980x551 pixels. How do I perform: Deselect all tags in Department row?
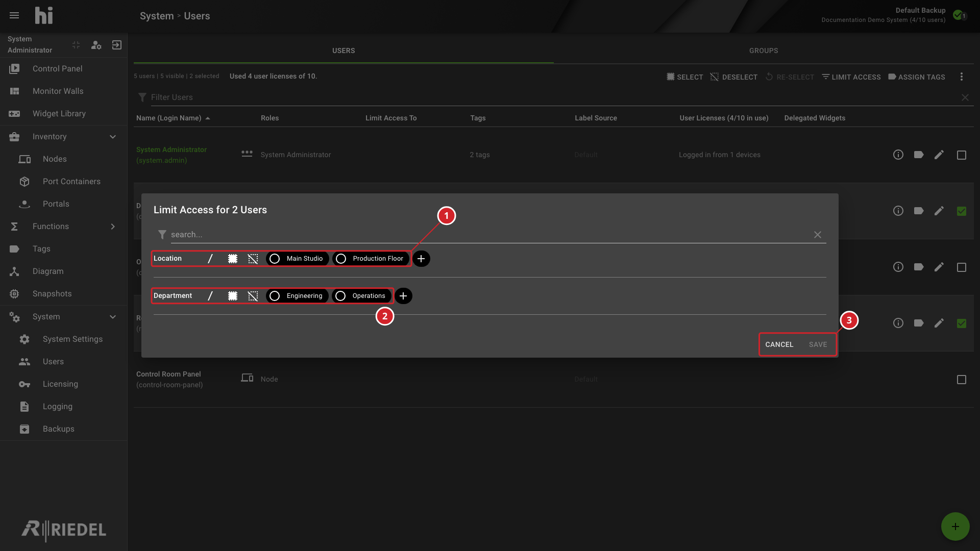click(253, 296)
